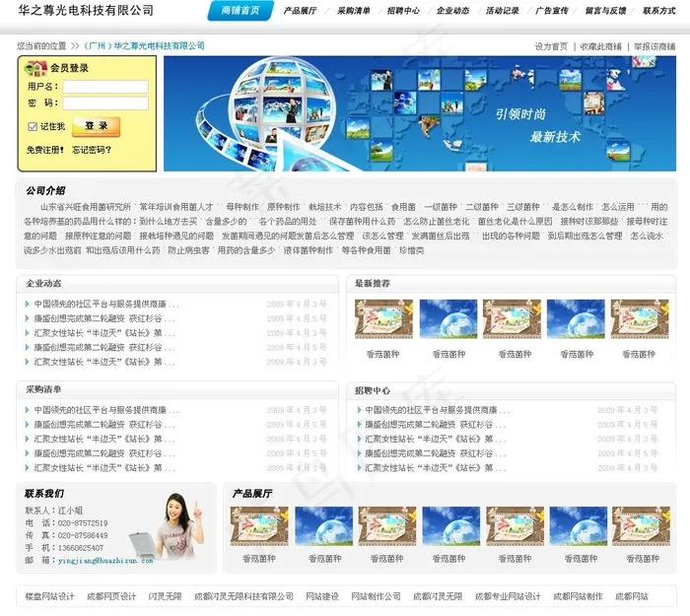The height and width of the screenshot is (616, 690).
Task: Click arrow bullet beside first 企业动态 news item
Action: (28, 305)
